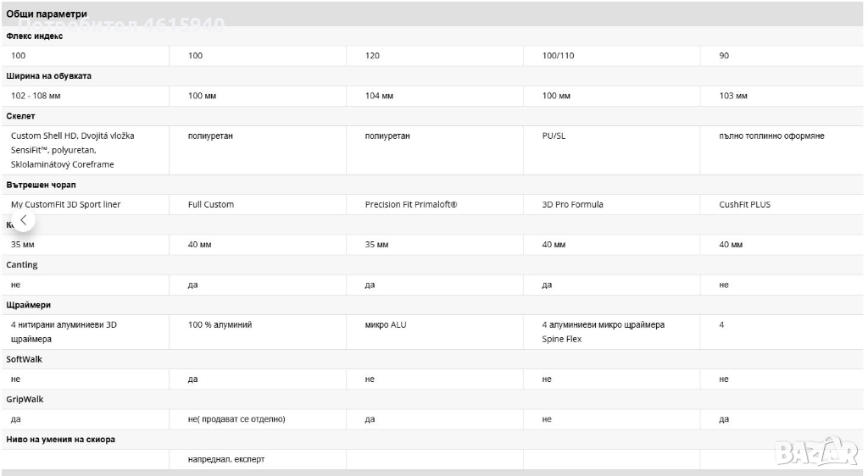Click the "напреднал. експерт" skill level cell
This screenshot has width=868, height=476.
[231, 460]
